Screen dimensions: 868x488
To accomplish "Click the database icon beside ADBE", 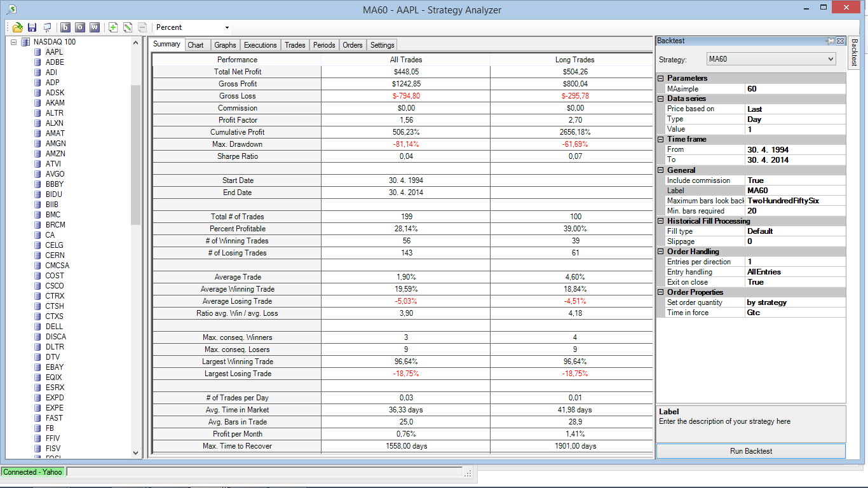I will pyautogui.click(x=38, y=62).
